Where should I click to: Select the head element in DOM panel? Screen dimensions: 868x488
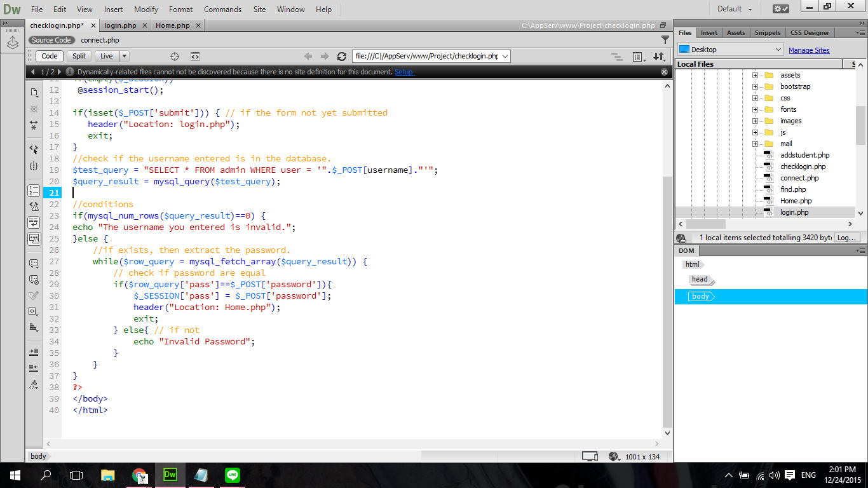click(x=700, y=279)
